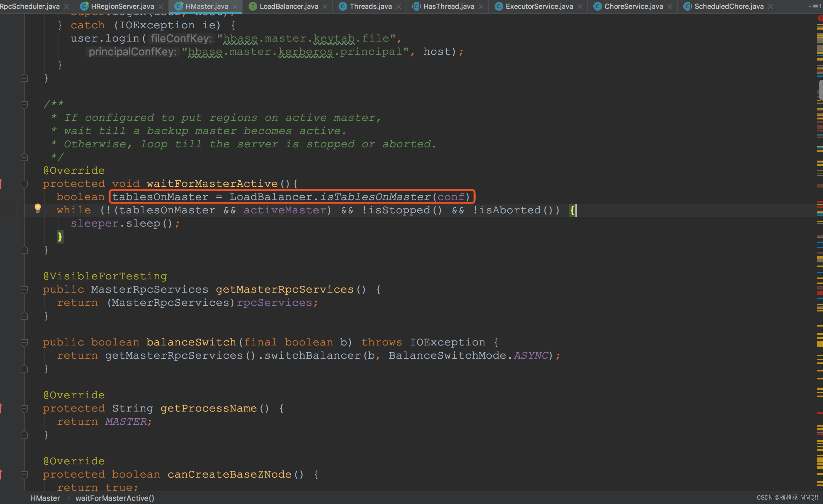Collapse the Javadoc comment fold marker
823x504 pixels.
(x=24, y=104)
